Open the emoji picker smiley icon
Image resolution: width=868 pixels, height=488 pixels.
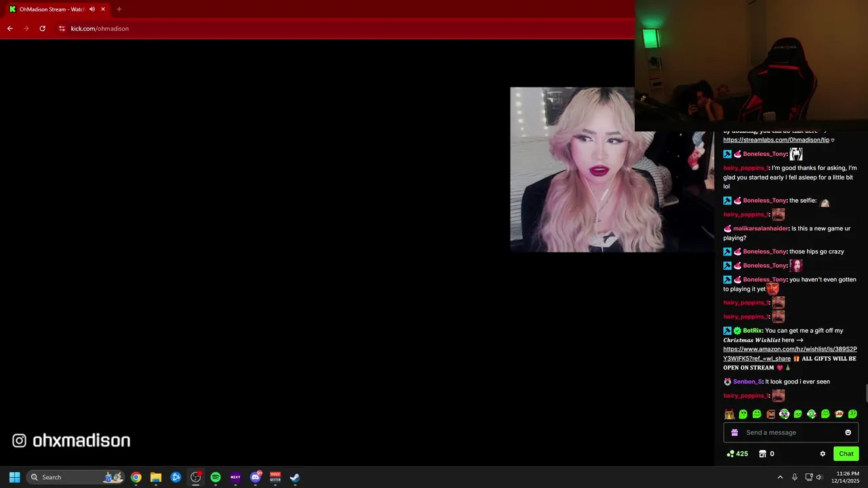click(x=848, y=432)
